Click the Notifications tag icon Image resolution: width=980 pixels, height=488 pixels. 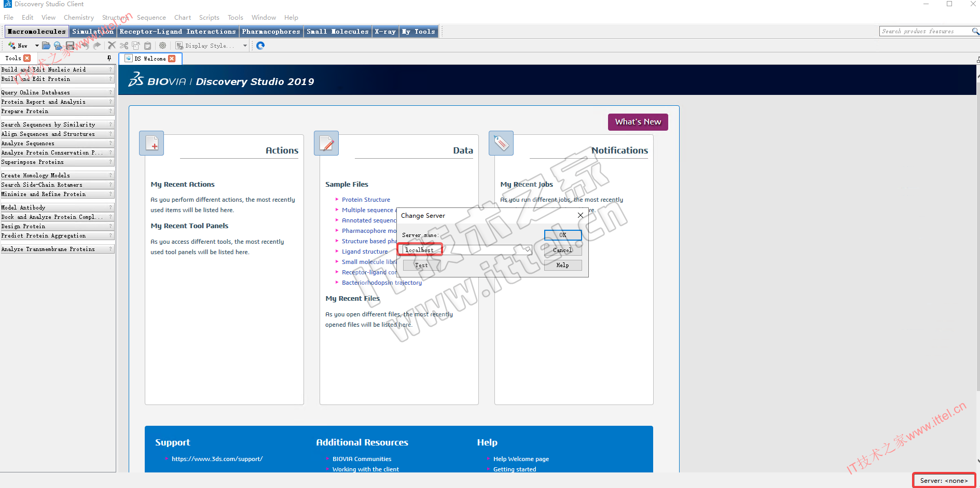coord(501,143)
